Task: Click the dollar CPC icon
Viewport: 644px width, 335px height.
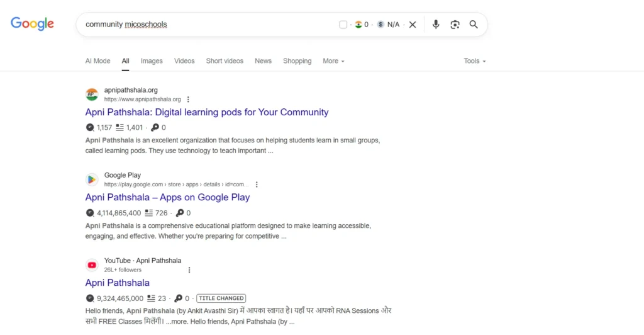Action: coord(380,25)
